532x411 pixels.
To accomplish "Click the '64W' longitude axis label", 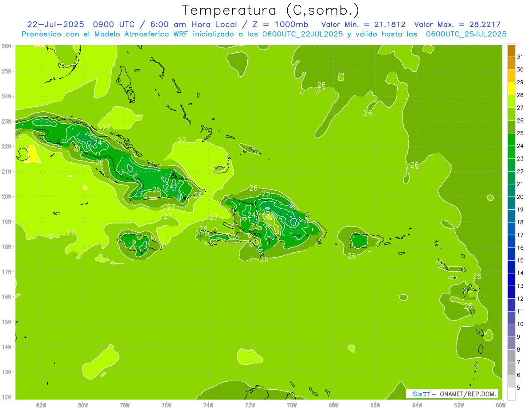I will (x=417, y=405).
